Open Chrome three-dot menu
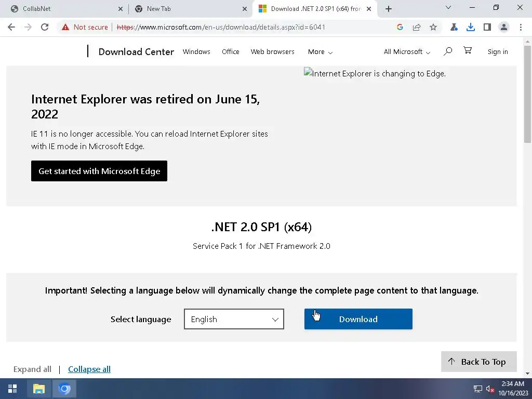 coord(521,27)
